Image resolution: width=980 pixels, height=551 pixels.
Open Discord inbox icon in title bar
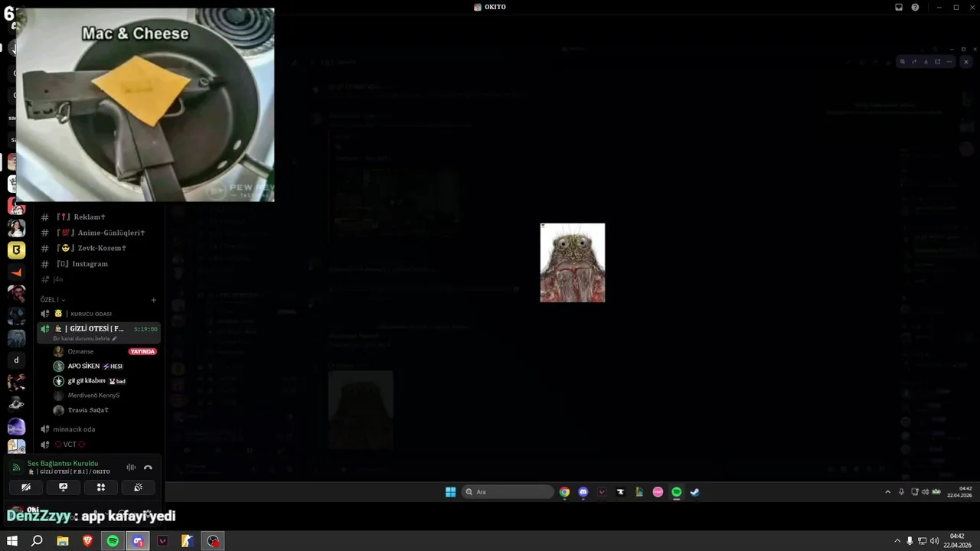899,7
